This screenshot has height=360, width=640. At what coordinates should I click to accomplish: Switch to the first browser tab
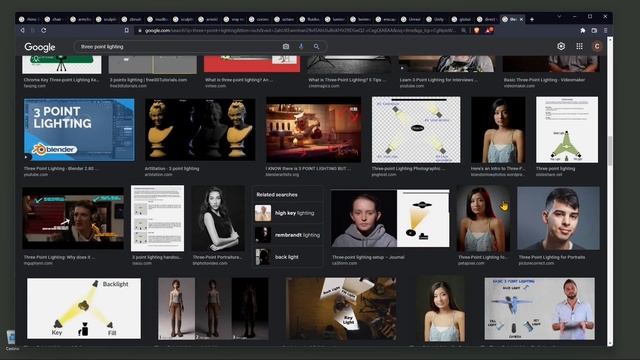(29, 19)
